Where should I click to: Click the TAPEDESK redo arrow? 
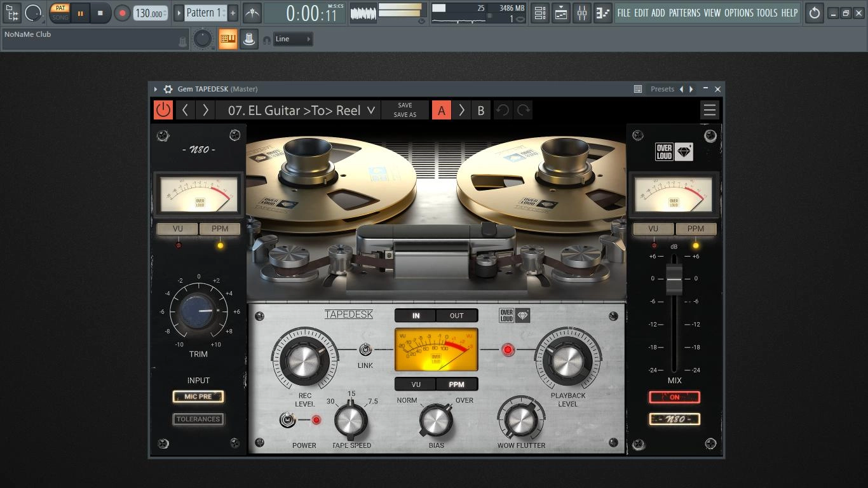point(523,110)
